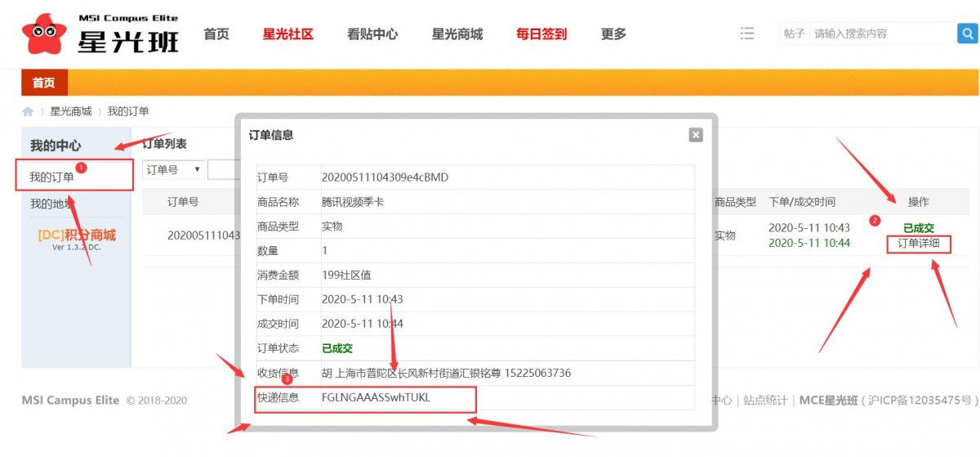Click the 已成交 status in the dialog
This screenshot has width=980, height=457.
337,348
